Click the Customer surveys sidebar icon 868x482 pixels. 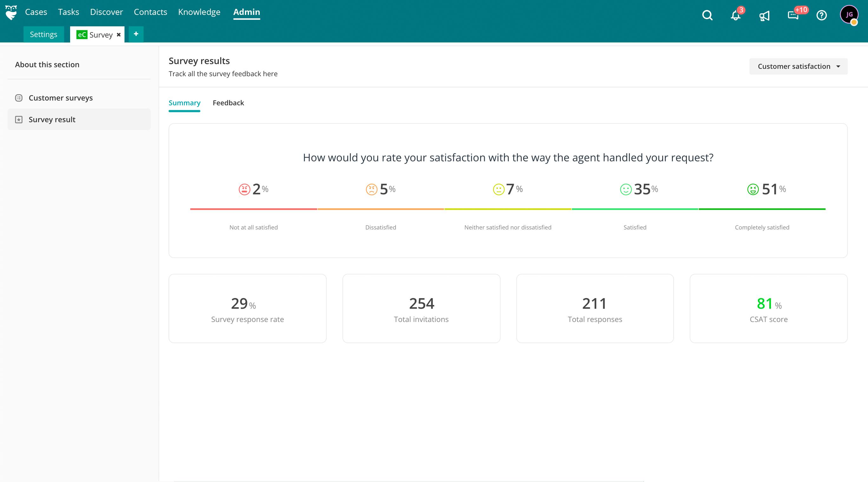(x=19, y=98)
